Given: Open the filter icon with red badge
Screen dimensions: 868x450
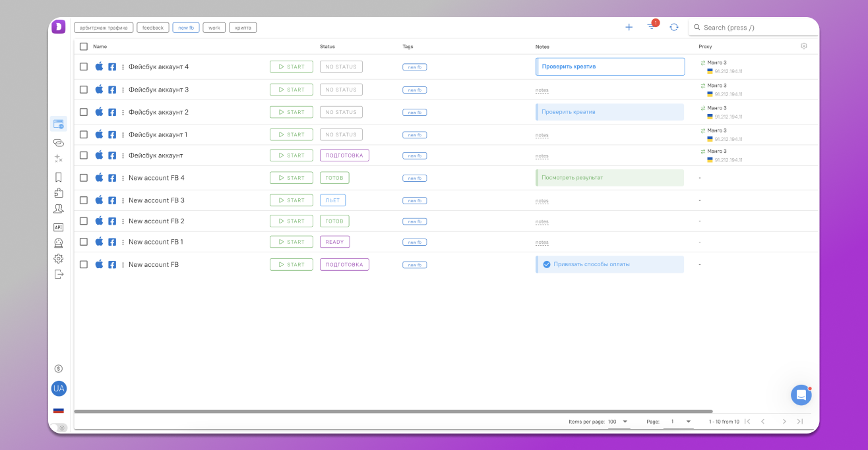Looking at the screenshot, I should pos(652,26).
